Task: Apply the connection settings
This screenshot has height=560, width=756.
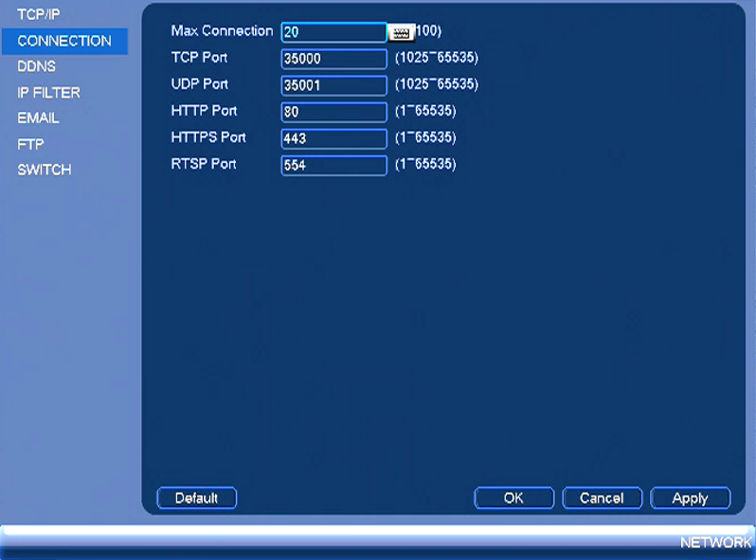Action: [x=691, y=497]
